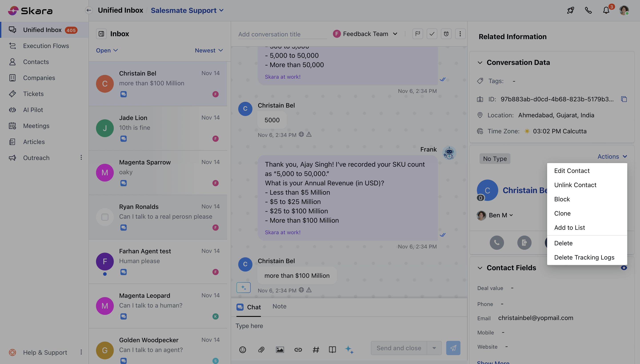640x364 pixels.
Task: Open the Newest sort order dropdown
Action: pos(209,50)
